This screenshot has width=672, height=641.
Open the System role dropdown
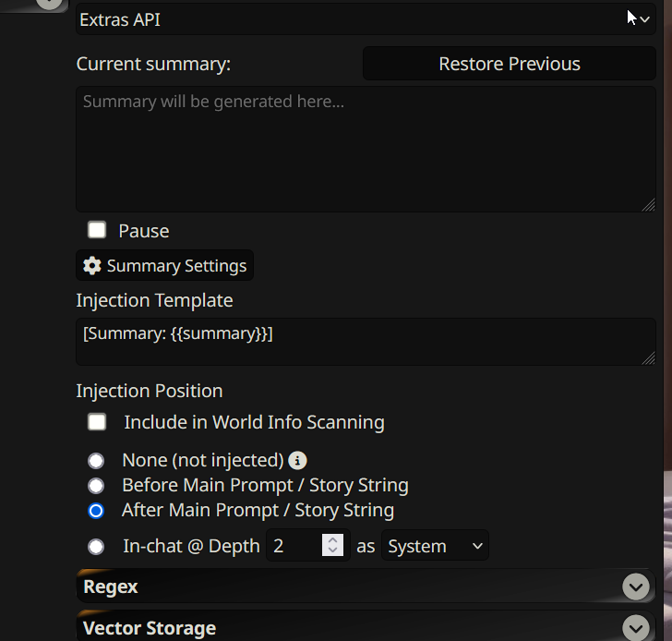(x=435, y=545)
